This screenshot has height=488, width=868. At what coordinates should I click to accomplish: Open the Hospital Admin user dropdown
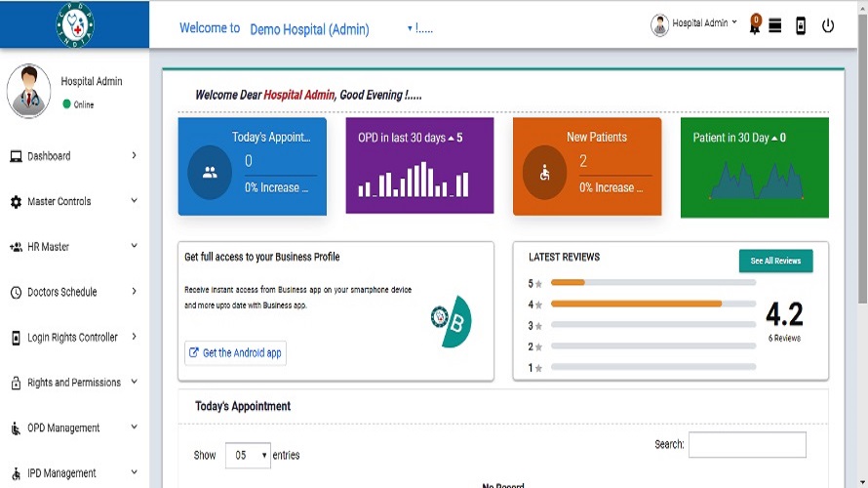click(694, 24)
